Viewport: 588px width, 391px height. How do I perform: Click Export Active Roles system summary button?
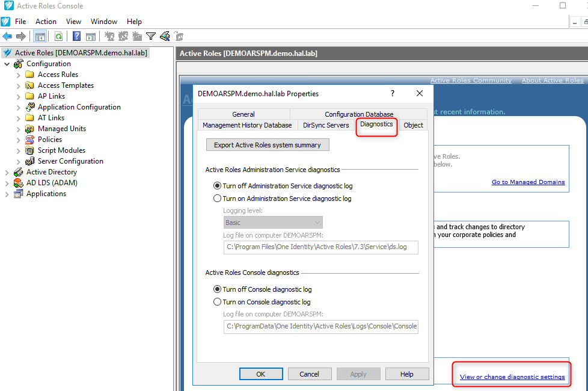point(268,145)
